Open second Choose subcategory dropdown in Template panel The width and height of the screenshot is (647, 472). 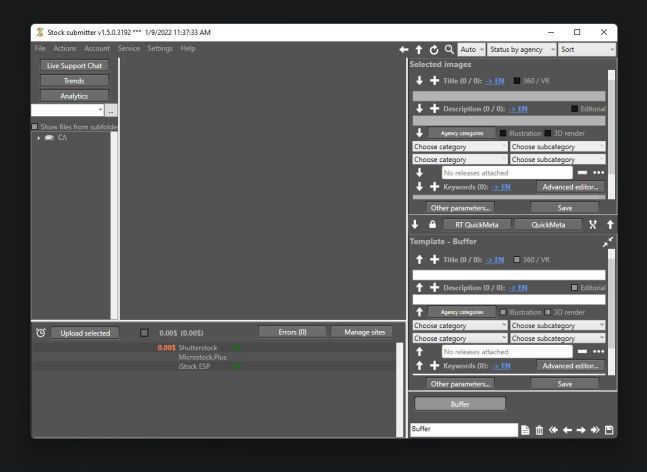tap(557, 338)
